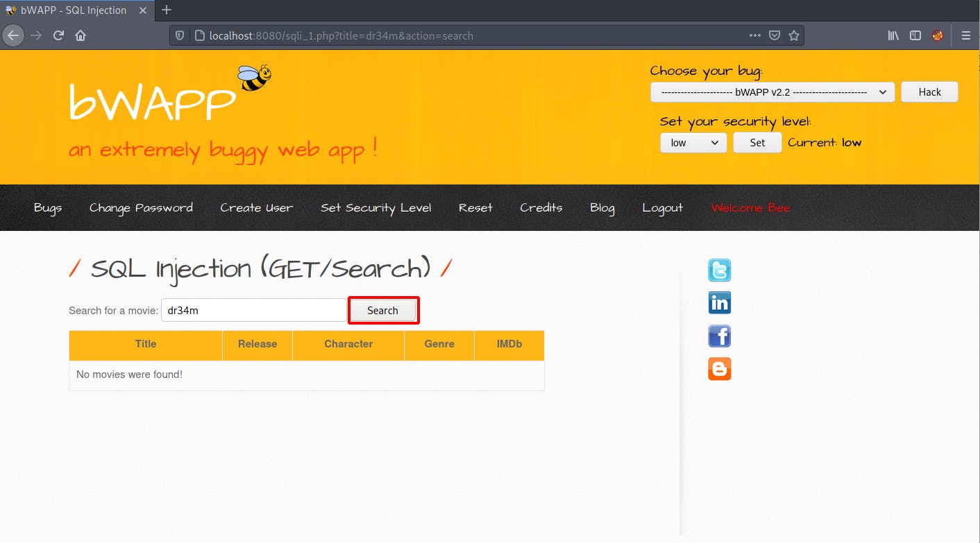The height and width of the screenshot is (543, 980).
Task: Click the 'an extremely buggy web app' tagline
Action: [x=223, y=149]
